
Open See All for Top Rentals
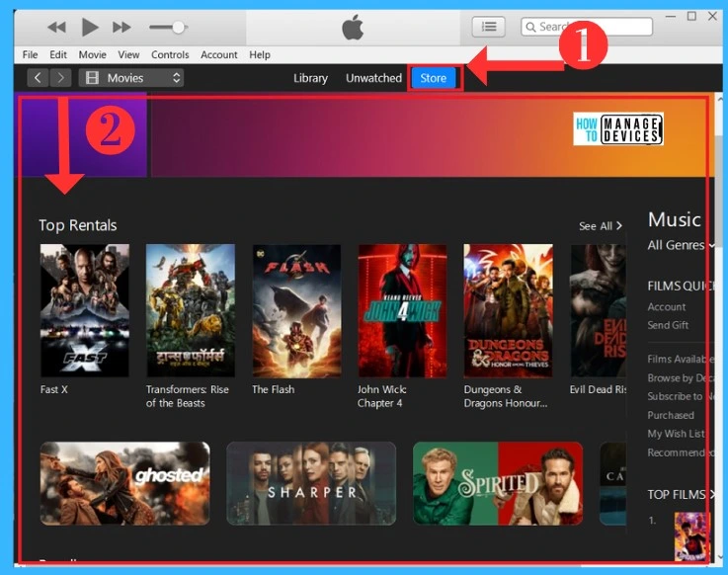[600, 226]
